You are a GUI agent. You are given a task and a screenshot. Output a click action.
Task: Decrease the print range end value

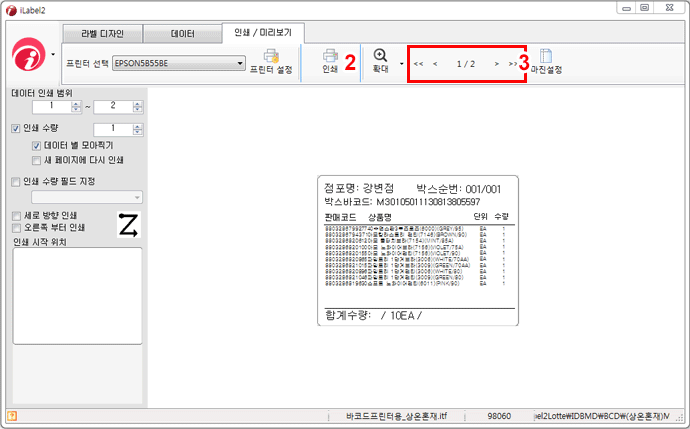coord(138,110)
